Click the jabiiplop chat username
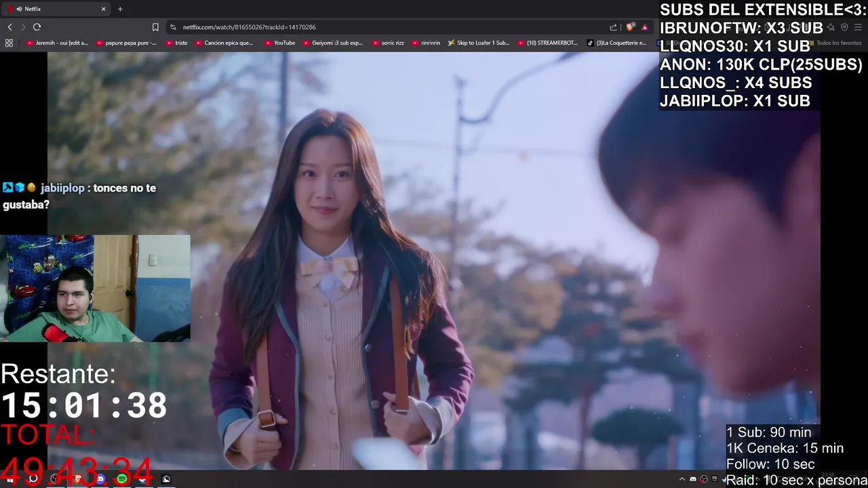868x488 pixels. point(62,188)
